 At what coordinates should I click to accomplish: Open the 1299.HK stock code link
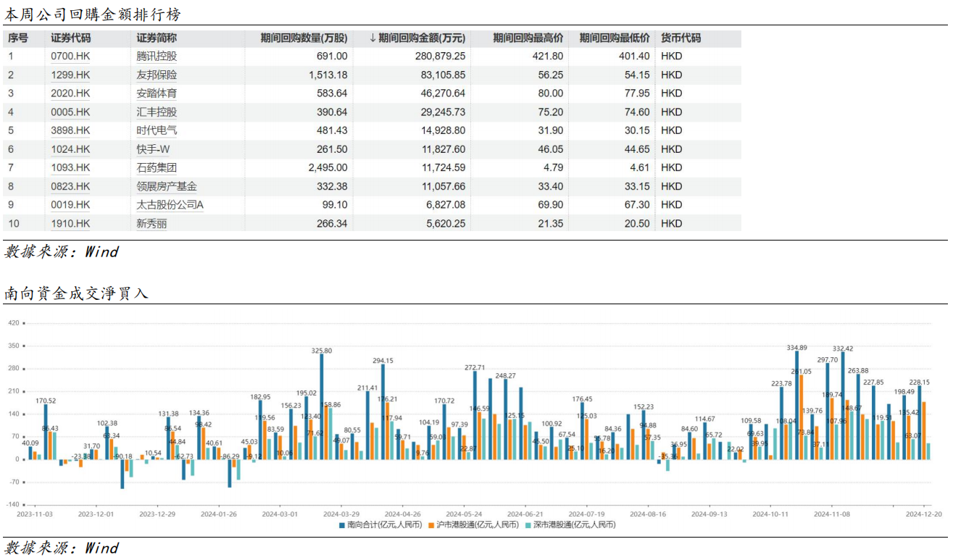tap(70, 75)
